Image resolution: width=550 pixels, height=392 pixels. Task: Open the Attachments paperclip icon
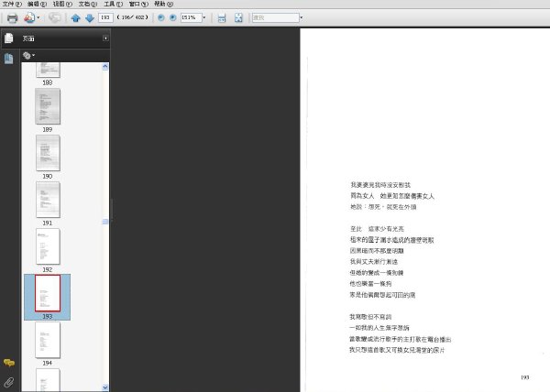point(9,382)
